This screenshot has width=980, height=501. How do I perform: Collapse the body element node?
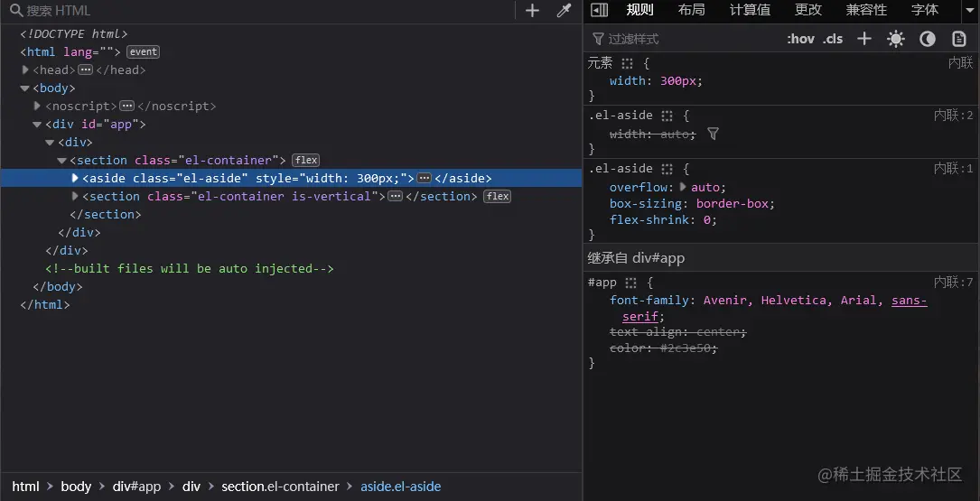point(25,88)
